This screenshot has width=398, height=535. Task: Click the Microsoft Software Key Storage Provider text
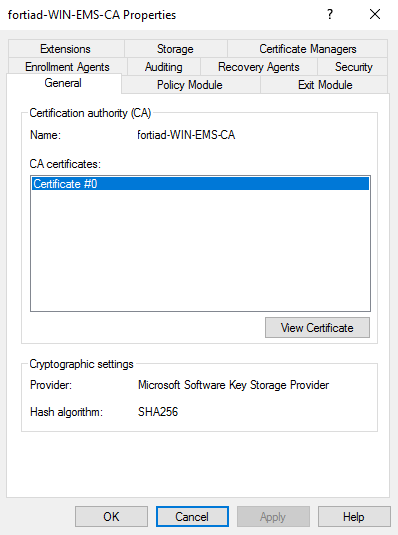point(233,385)
